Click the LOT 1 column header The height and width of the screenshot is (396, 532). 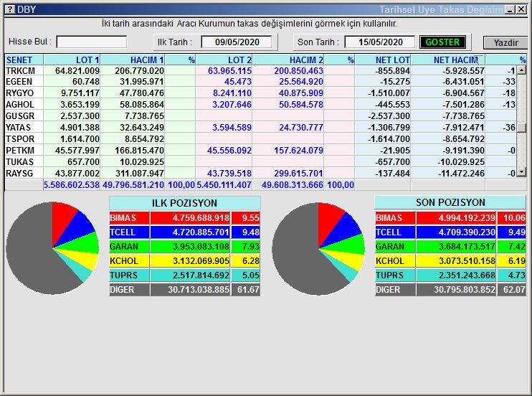click(x=72, y=60)
